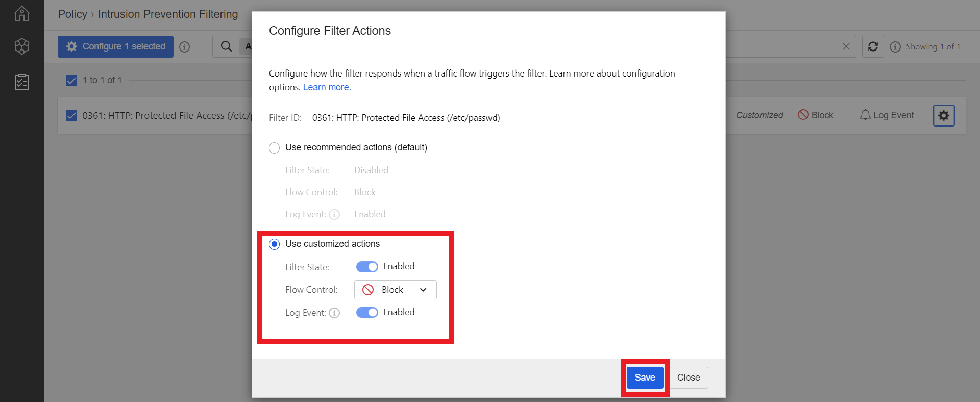Open the home icon in sidebar

(22, 13)
